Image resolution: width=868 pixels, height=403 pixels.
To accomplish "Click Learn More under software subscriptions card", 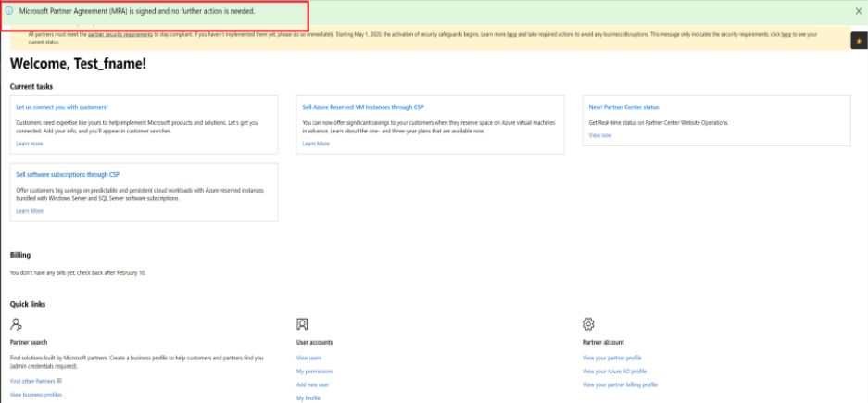I will tap(30, 211).
